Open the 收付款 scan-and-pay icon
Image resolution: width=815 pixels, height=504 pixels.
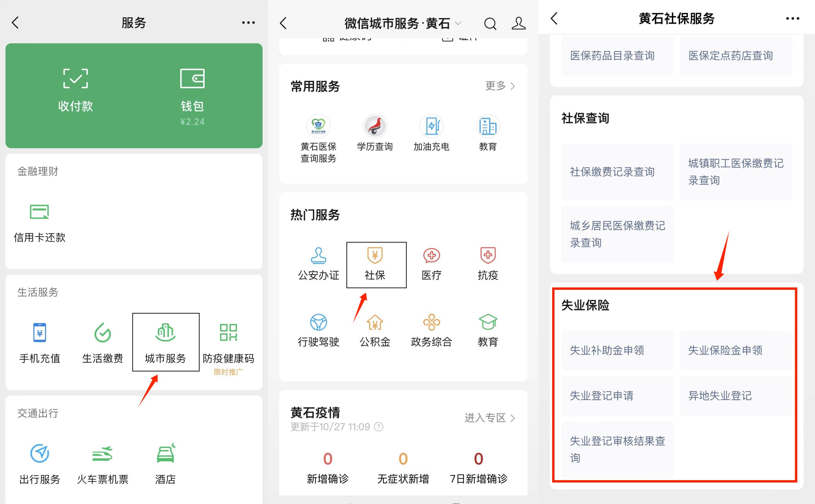tap(76, 79)
